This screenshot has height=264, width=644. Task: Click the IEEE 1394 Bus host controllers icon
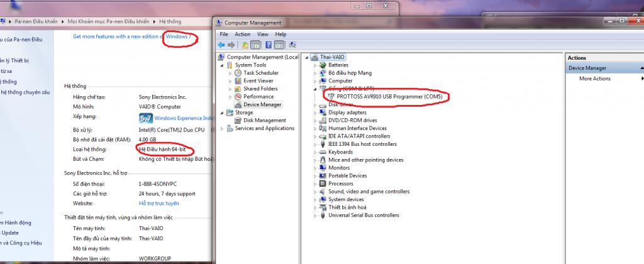pos(323,144)
